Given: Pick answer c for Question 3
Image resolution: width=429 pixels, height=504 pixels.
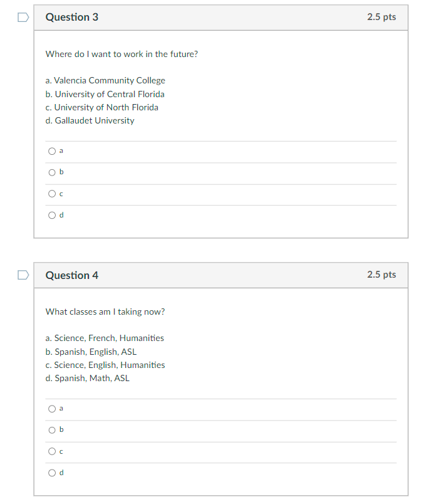Looking at the screenshot, I should coord(51,194).
